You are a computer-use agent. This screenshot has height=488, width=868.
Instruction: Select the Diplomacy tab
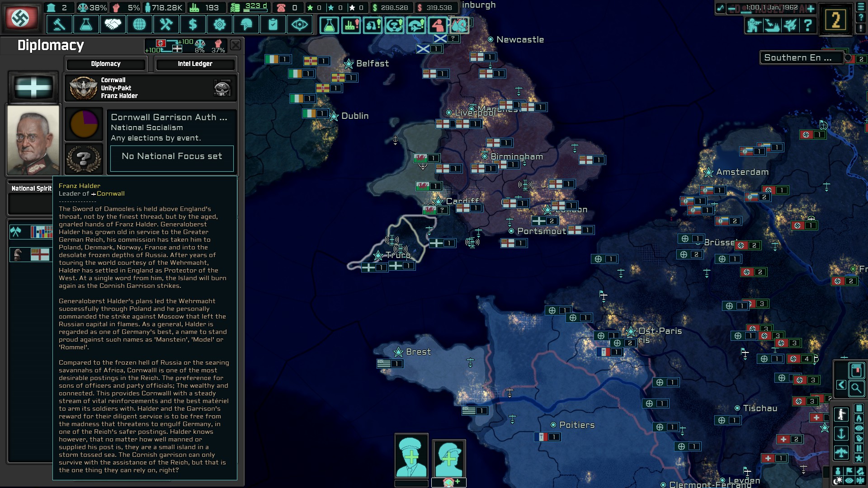106,64
